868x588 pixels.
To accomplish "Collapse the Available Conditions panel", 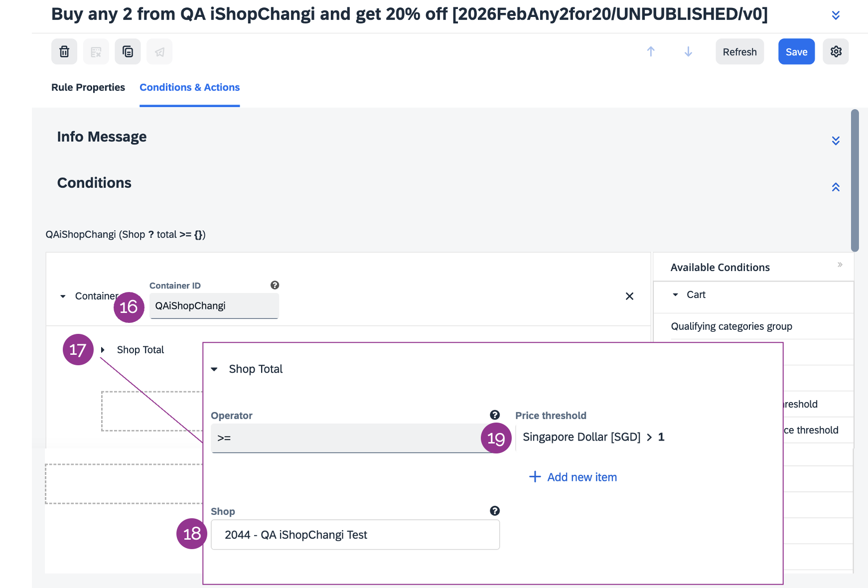I will coord(840,265).
